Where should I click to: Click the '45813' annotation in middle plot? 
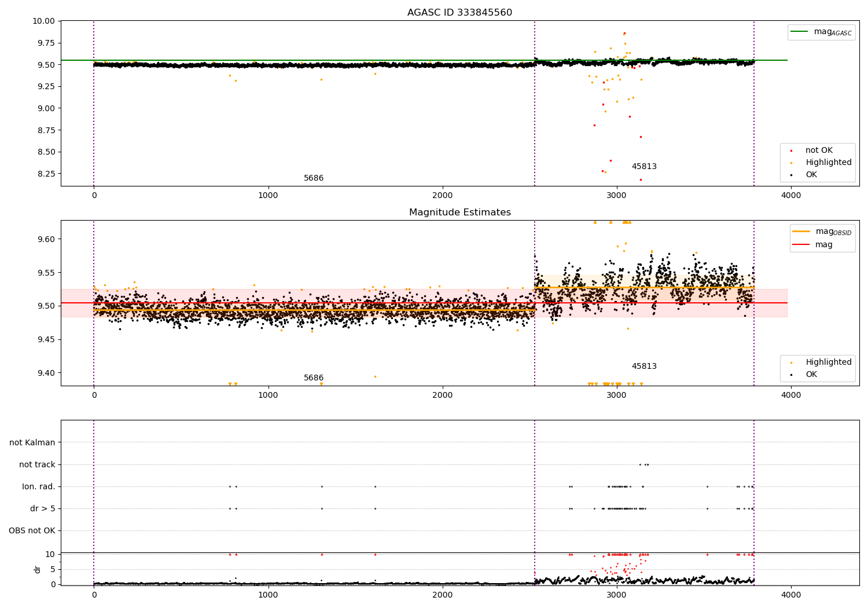[644, 367]
